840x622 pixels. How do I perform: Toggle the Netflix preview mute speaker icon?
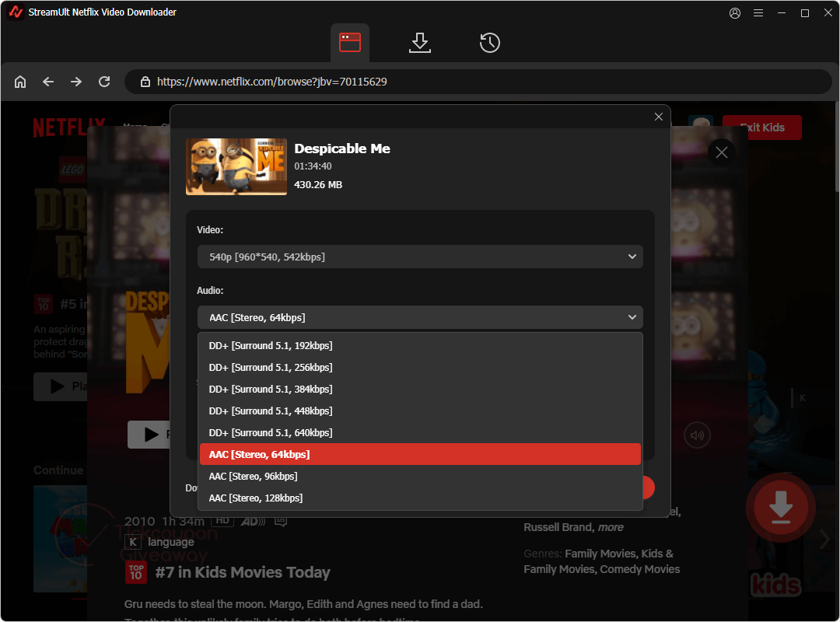point(697,435)
